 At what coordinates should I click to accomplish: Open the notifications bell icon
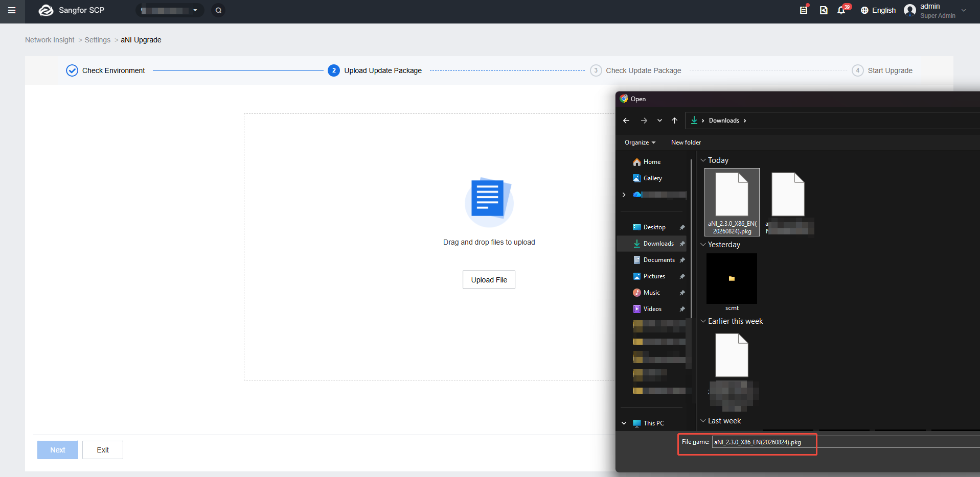click(x=841, y=10)
